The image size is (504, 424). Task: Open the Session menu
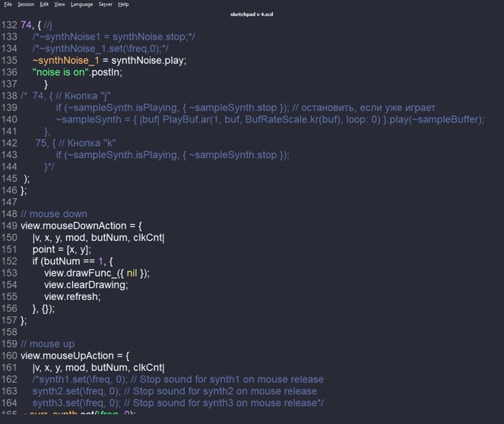(26, 4)
